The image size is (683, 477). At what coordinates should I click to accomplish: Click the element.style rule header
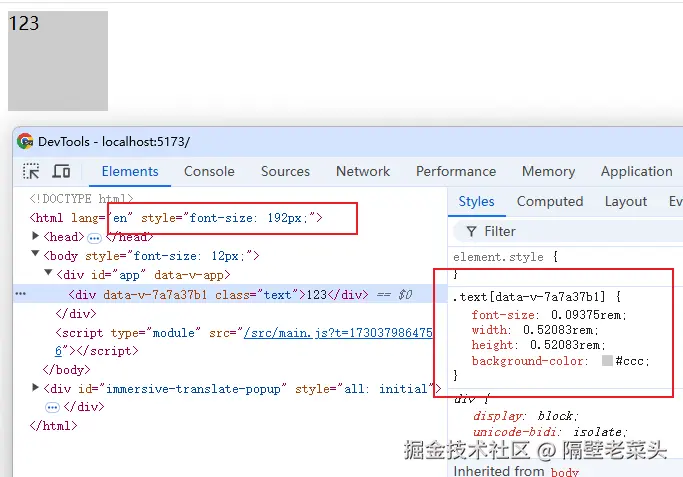[x=505, y=257]
